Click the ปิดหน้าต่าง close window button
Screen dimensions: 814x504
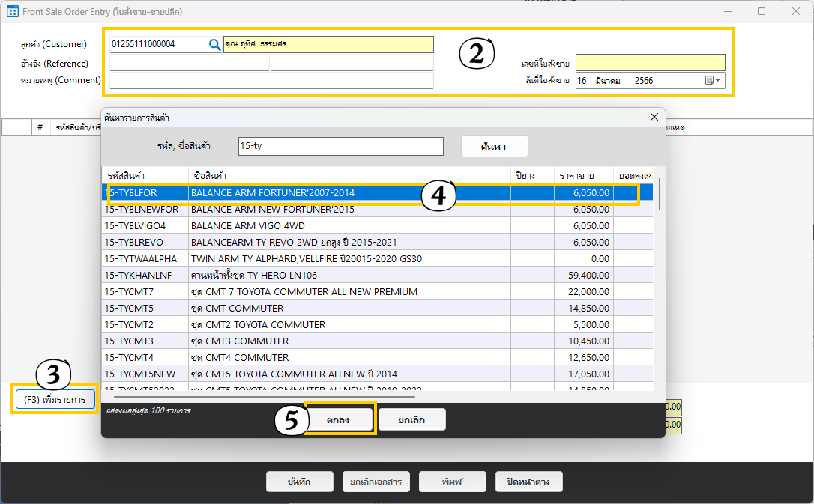528,482
